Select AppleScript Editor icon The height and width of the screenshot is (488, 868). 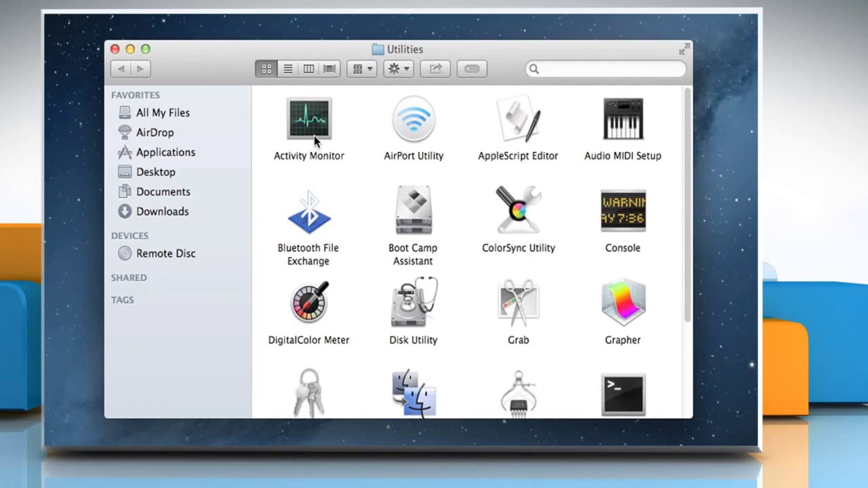(518, 119)
